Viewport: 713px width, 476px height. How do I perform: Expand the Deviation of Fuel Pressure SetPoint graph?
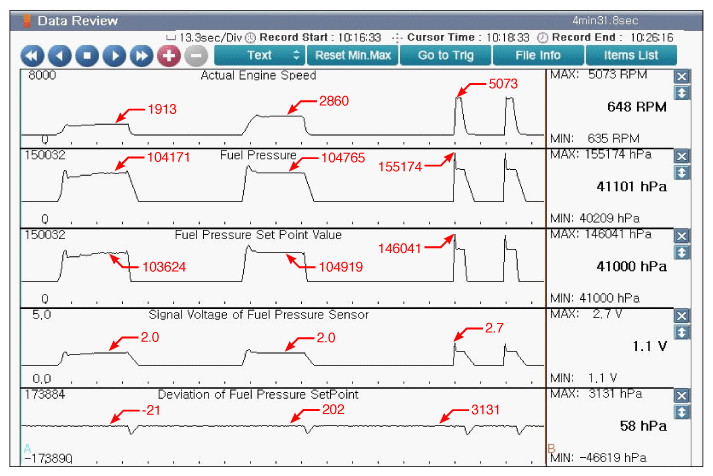(682, 412)
